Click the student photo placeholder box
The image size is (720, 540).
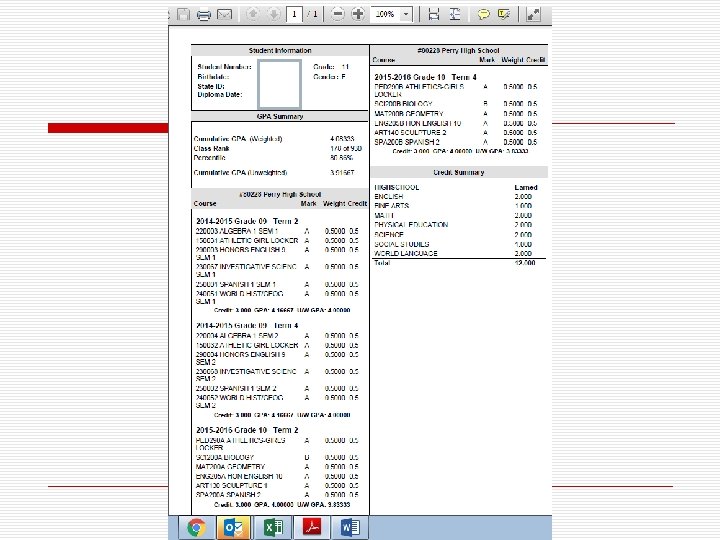(x=279, y=84)
